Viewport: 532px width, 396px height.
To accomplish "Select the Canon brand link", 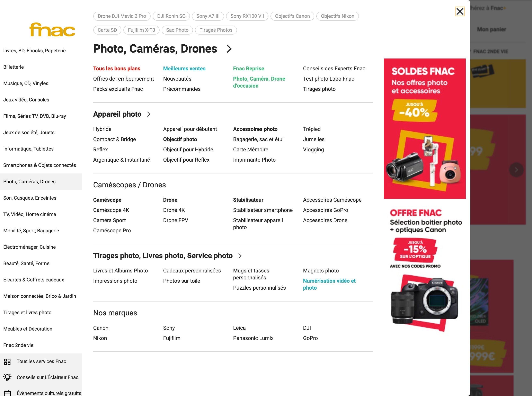I will (x=101, y=328).
